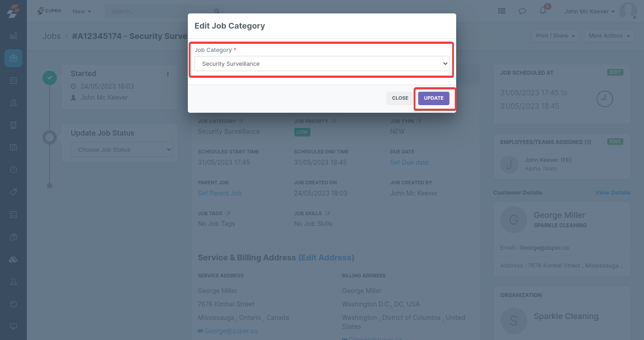Click the John Mc Keever profile avatar
The height and width of the screenshot is (340, 644).
627,11
